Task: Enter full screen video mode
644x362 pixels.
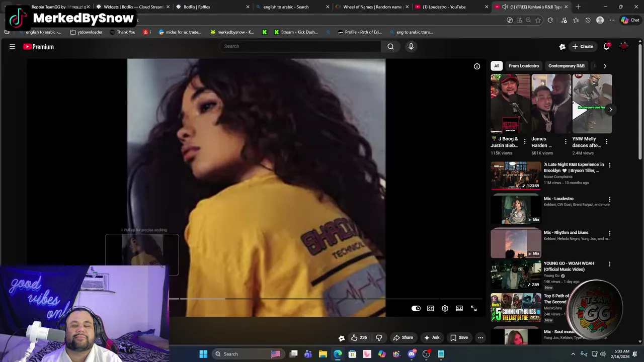Action: [474, 308]
